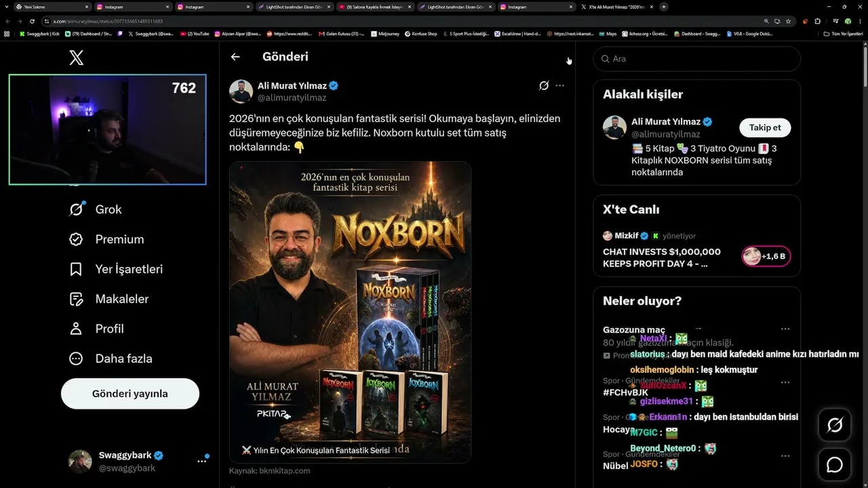Screen dimensions: 868x488
Task: Switch to the Yeni Sekme tab
Action: [x=53, y=7]
